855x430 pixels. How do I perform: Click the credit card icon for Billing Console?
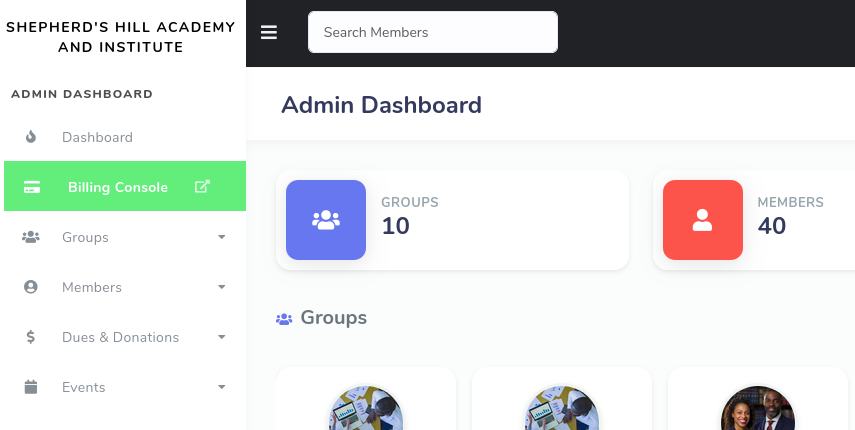(x=32, y=187)
